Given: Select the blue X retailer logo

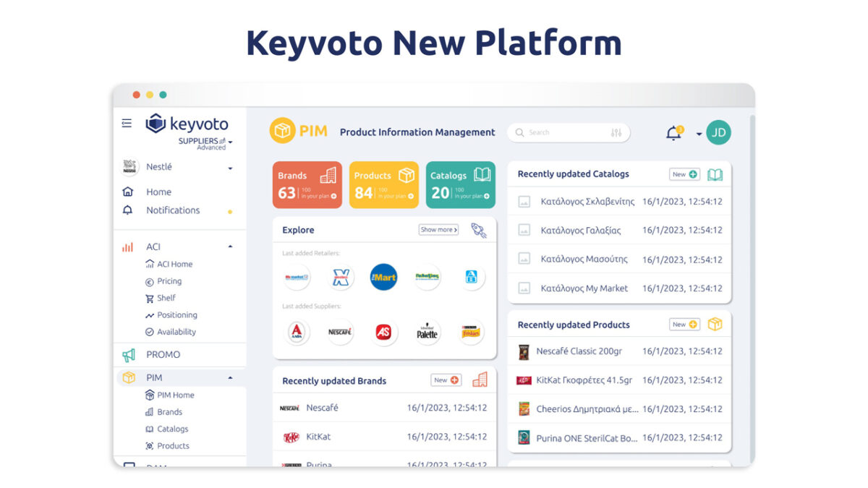Looking at the screenshot, I should 340,277.
